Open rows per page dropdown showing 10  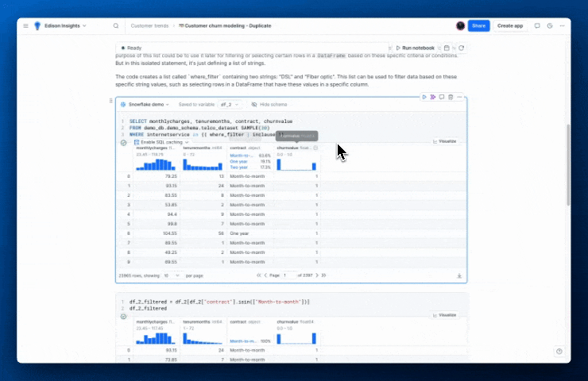172,275
